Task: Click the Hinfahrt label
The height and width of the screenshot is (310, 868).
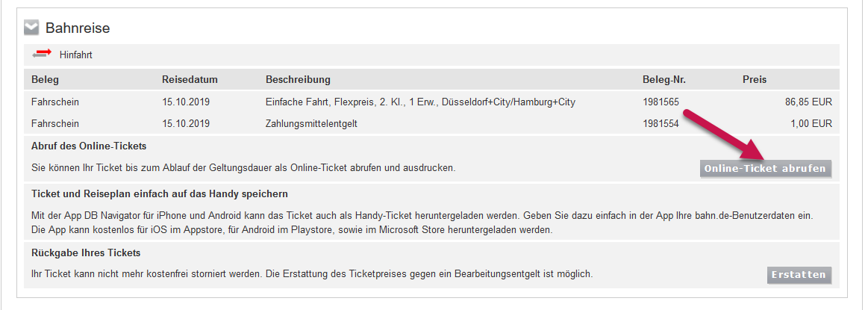Action: pyautogui.click(x=76, y=55)
